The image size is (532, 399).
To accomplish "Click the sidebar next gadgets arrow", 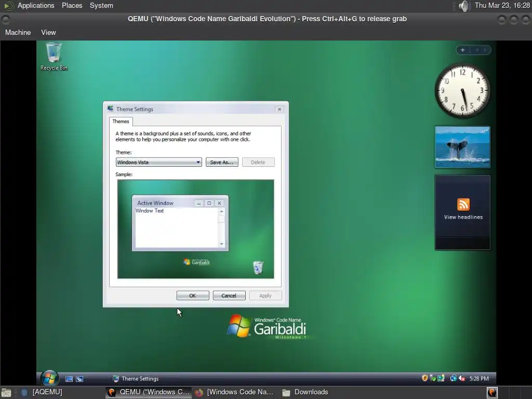I will pyautogui.click(x=485, y=50).
